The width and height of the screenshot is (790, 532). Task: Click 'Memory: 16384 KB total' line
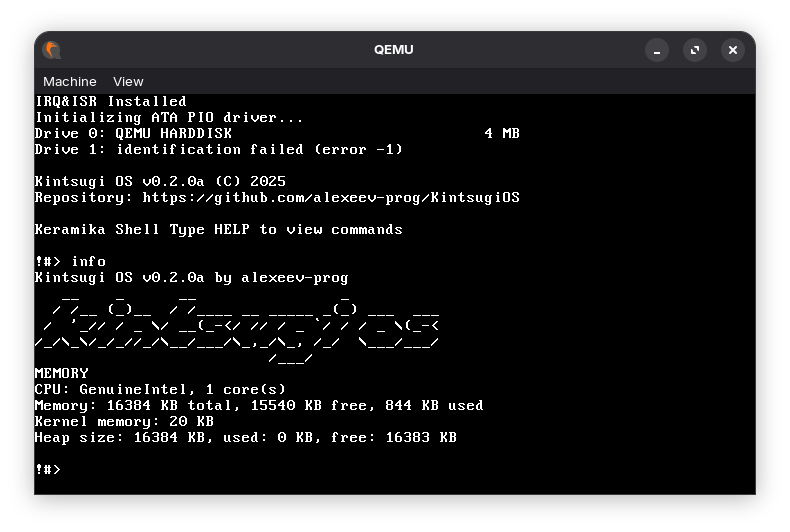tap(259, 406)
